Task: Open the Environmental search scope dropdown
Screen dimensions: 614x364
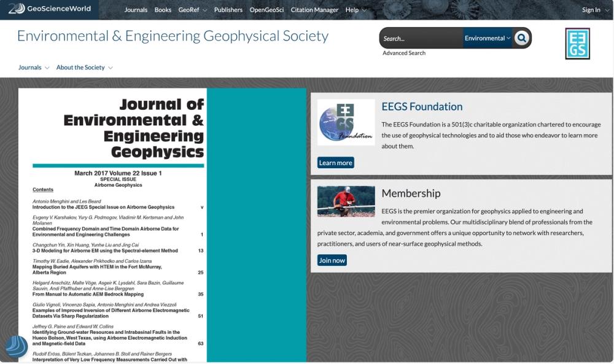Action: [488, 38]
